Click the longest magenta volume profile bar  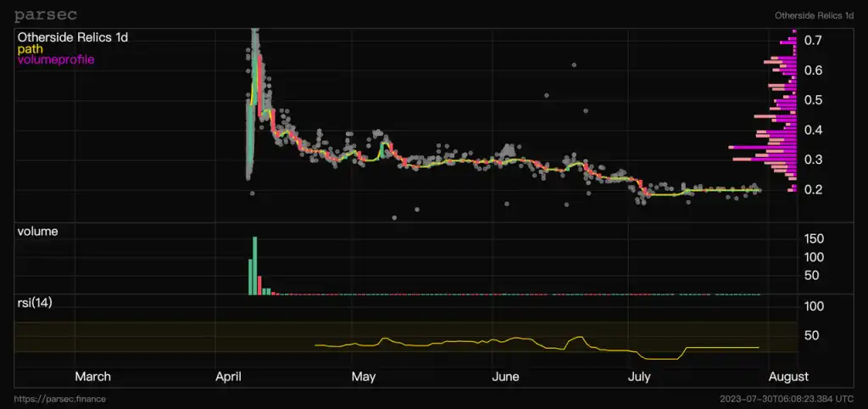[x=762, y=148]
